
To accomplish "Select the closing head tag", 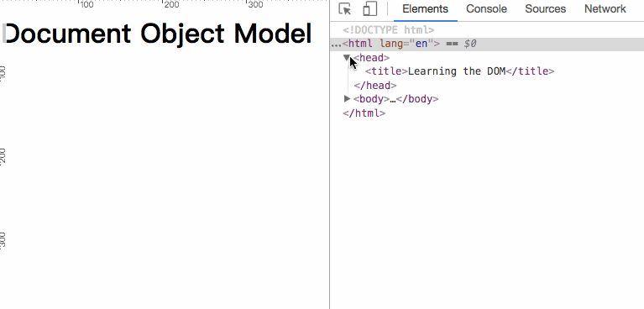I will pos(375,85).
